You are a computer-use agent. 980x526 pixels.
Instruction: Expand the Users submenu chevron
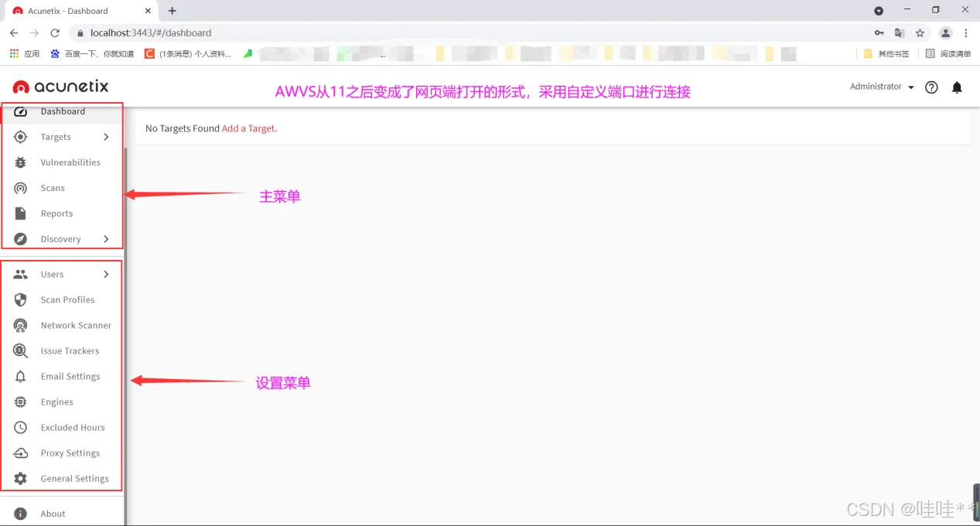click(x=106, y=274)
